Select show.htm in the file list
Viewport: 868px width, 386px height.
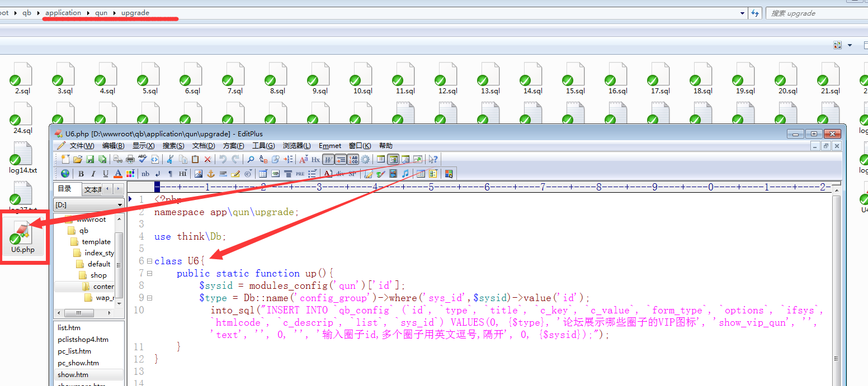pos(73,374)
